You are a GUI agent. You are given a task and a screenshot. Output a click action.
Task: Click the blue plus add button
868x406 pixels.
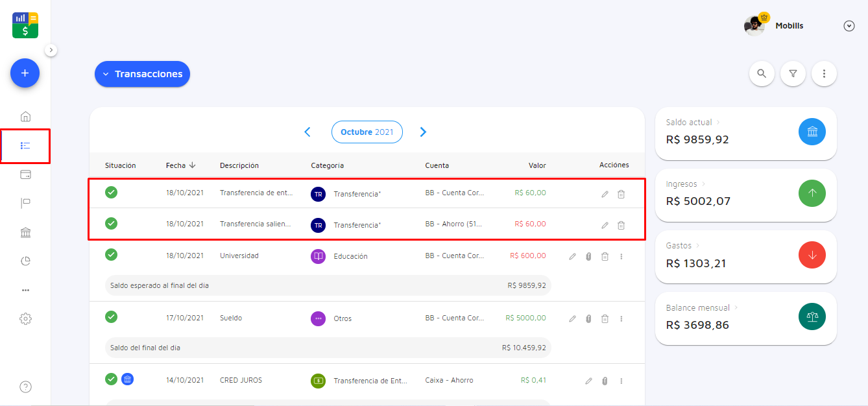click(25, 73)
